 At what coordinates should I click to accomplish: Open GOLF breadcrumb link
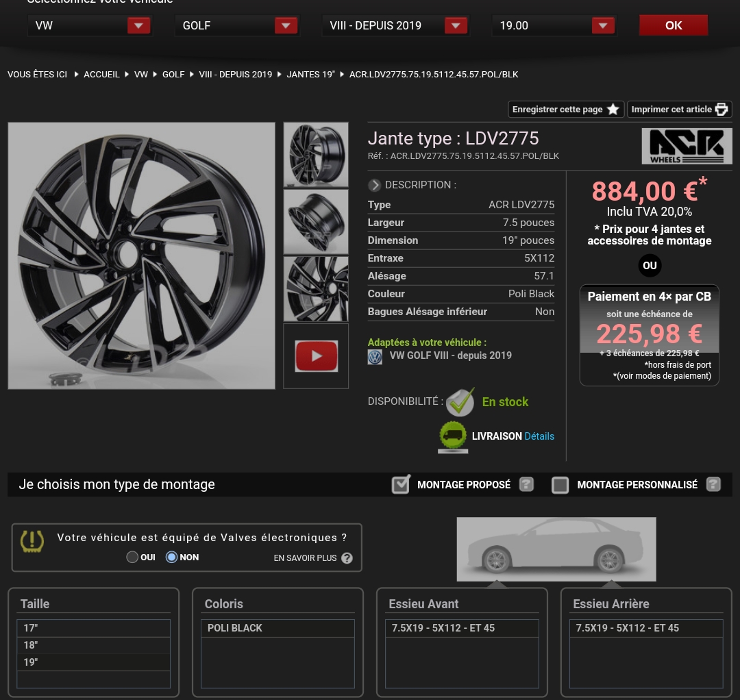click(x=173, y=75)
